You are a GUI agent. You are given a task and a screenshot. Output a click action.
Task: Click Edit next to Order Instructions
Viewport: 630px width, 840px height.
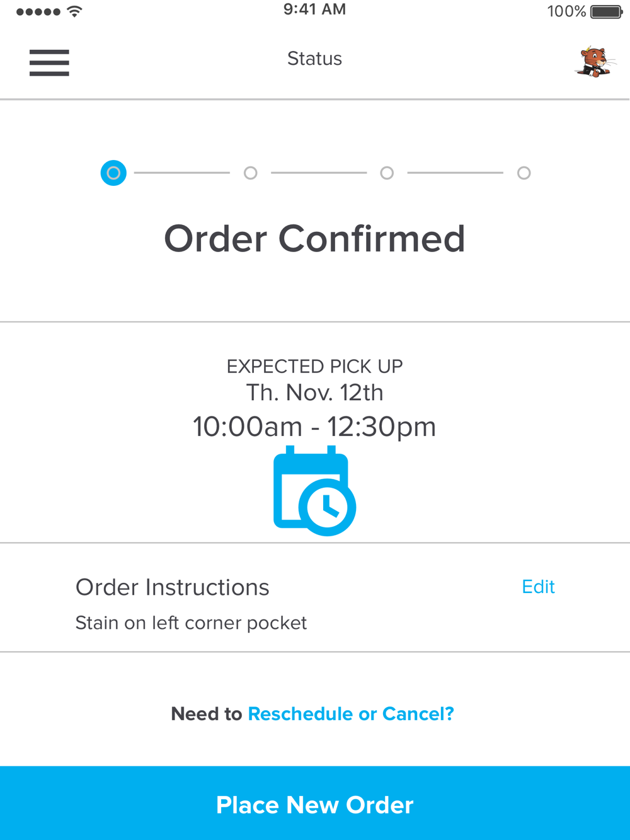coord(539,587)
